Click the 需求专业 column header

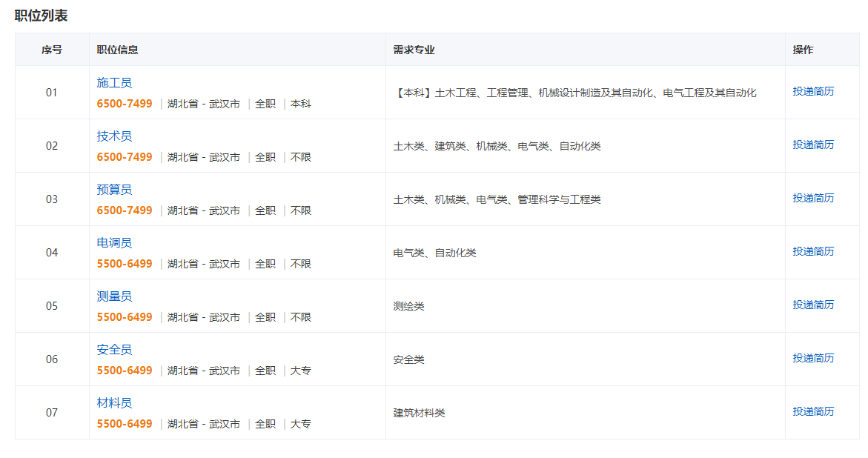tap(414, 50)
